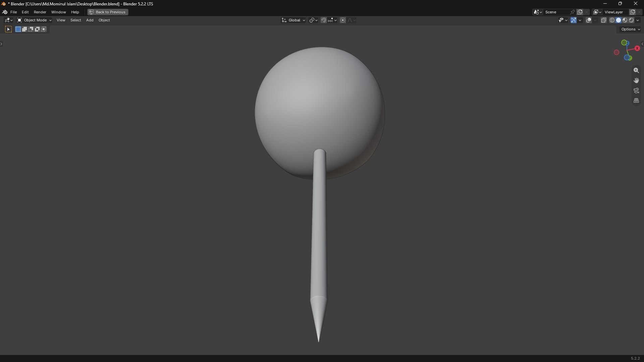Image resolution: width=644 pixels, height=362 pixels.
Task: Click the Back to Previous button
Action: tap(108, 12)
